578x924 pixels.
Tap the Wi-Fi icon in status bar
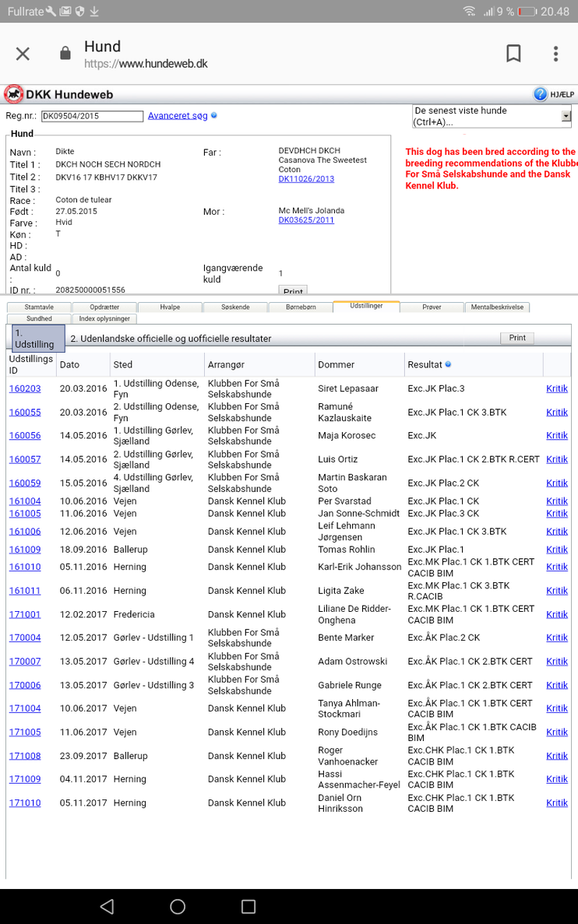470,11
